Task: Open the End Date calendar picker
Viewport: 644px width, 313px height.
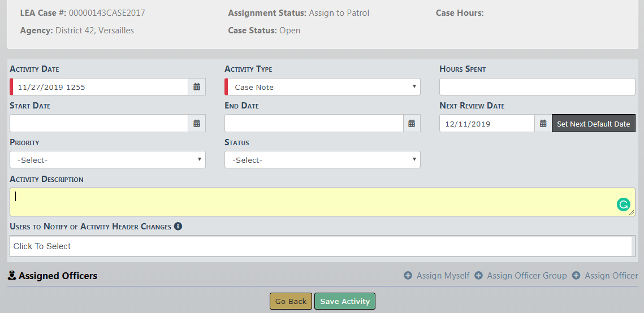Action: point(412,123)
